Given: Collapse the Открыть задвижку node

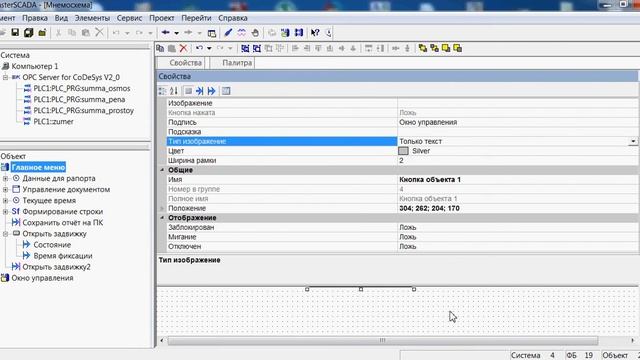Looking at the screenshot, I should point(5,234).
